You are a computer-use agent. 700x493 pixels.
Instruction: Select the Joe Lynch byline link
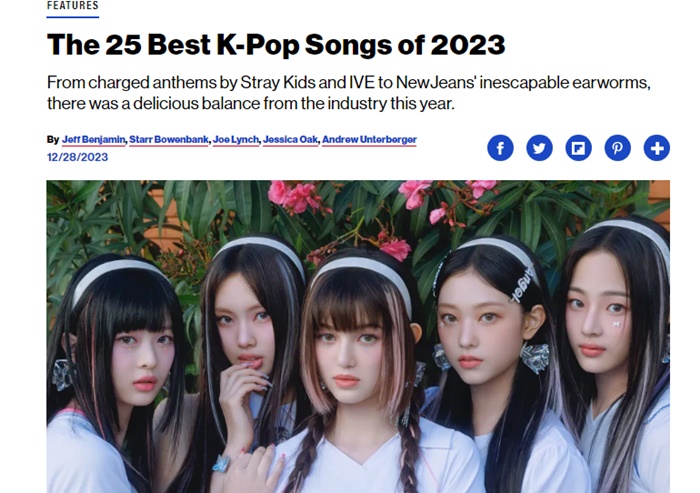[x=236, y=139]
